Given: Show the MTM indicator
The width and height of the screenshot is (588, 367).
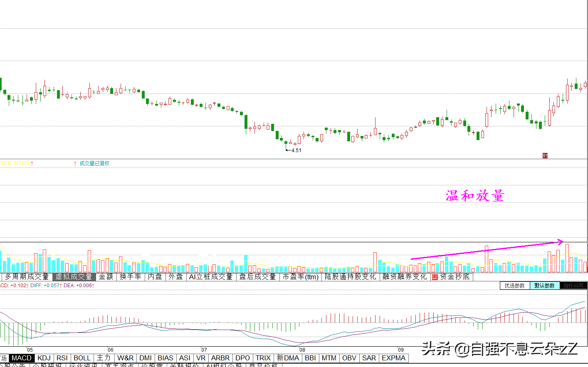Looking at the screenshot, I should click(x=329, y=358).
